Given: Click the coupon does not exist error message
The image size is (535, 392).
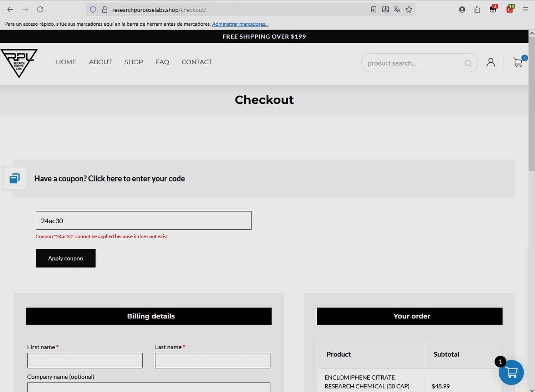Looking at the screenshot, I should 102,236.
